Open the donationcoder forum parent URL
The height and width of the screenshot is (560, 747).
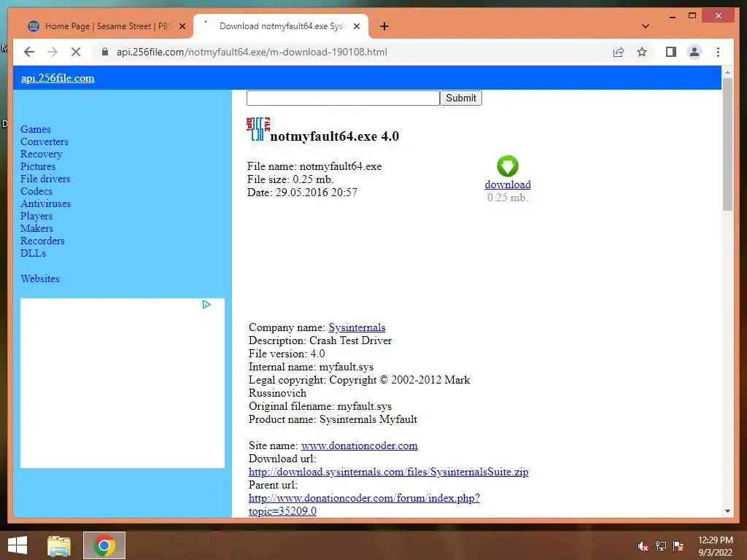point(364,505)
